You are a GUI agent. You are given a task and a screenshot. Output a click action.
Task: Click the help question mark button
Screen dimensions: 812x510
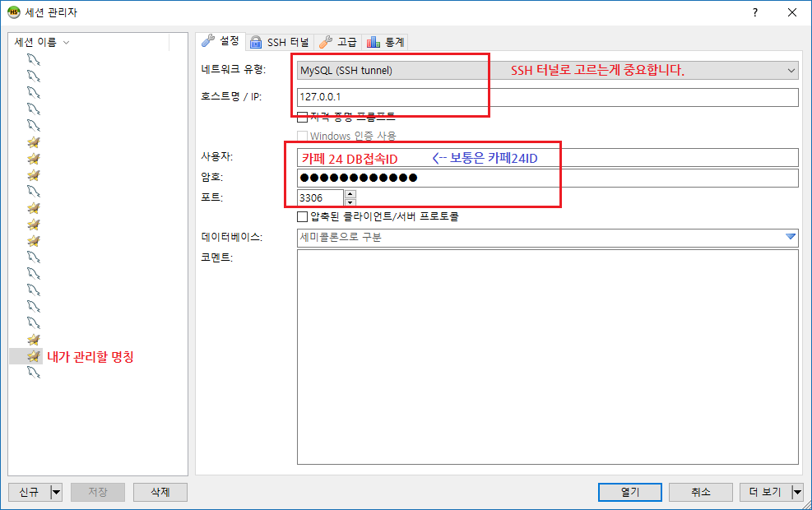pos(755,12)
